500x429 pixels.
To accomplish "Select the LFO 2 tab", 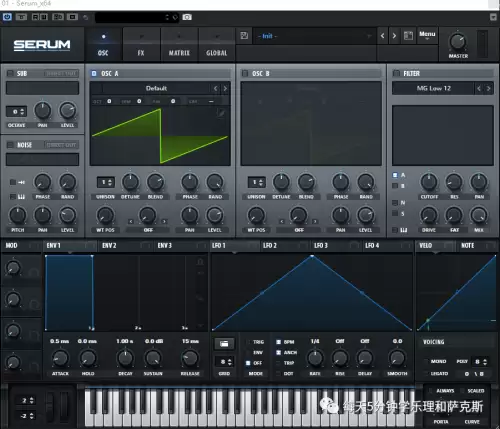I will point(285,246).
